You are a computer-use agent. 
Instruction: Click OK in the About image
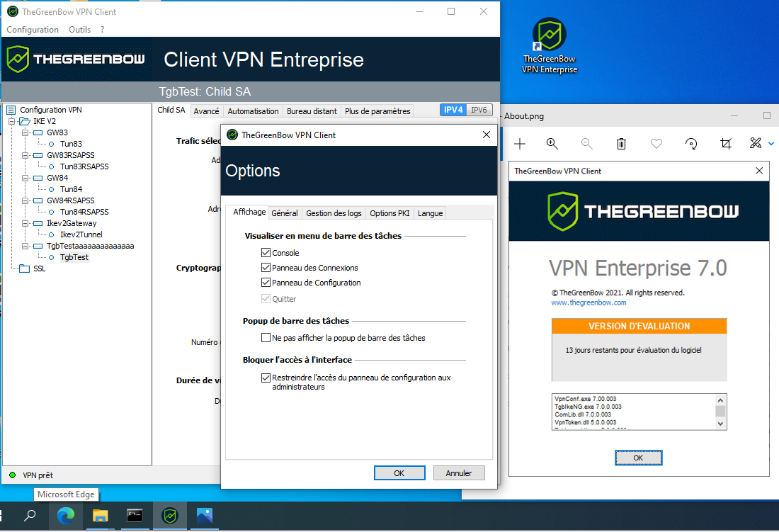pos(638,458)
